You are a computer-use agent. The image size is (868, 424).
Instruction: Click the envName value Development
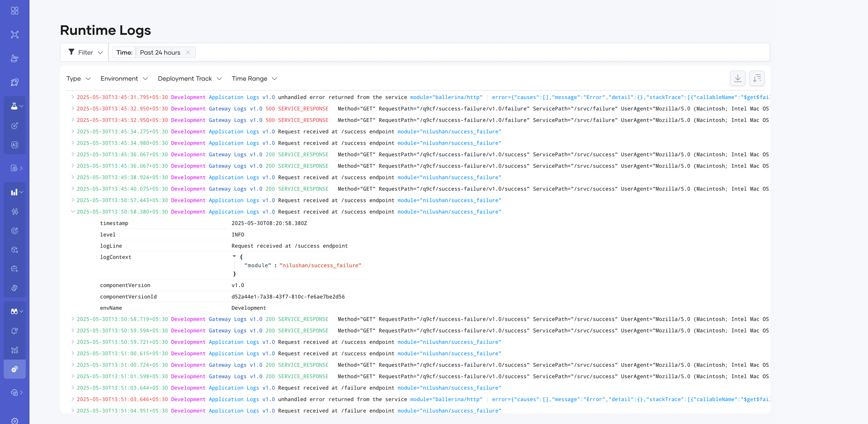click(x=248, y=308)
